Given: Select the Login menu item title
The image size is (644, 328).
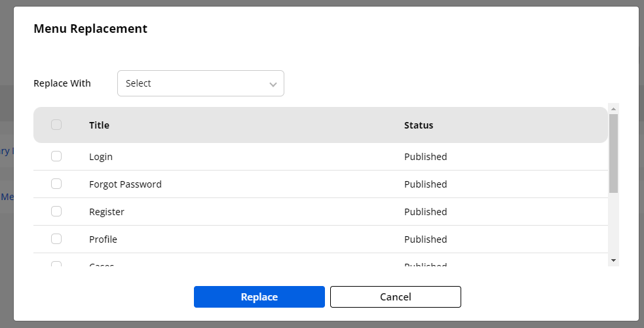Looking at the screenshot, I should (101, 157).
